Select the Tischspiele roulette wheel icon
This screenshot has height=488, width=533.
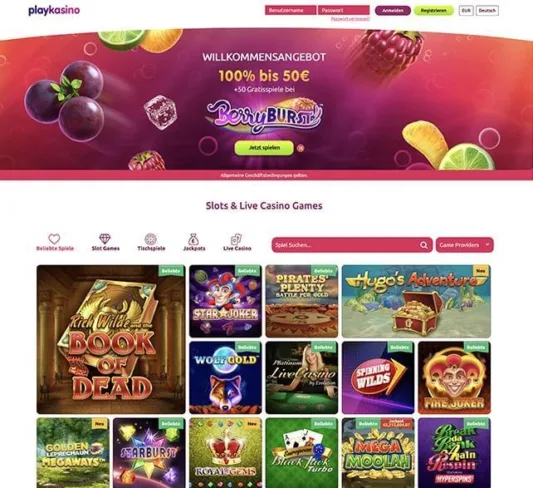[x=151, y=239]
